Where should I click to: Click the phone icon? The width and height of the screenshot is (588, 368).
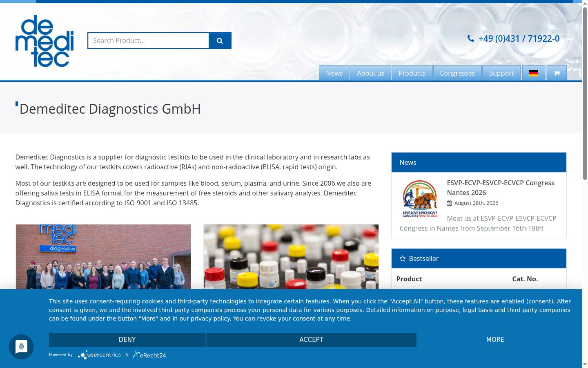click(x=471, y=38)
